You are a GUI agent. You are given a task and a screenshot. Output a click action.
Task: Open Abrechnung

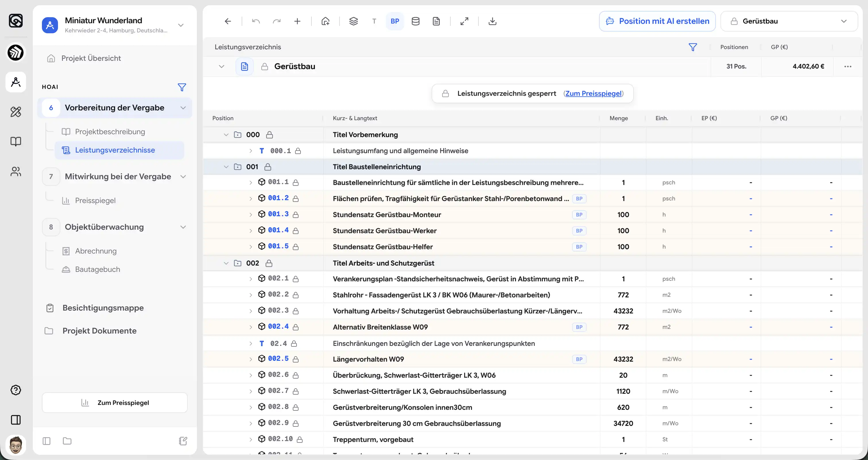96,251
